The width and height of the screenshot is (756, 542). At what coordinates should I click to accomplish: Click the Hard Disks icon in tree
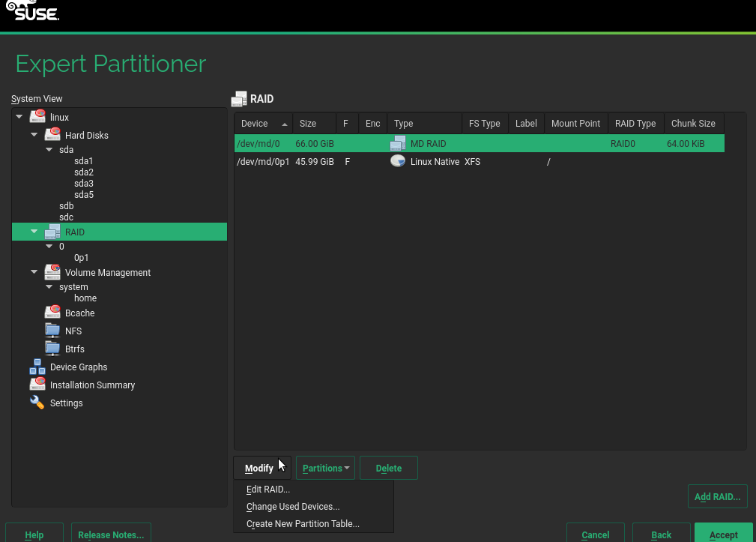(52, 135)
